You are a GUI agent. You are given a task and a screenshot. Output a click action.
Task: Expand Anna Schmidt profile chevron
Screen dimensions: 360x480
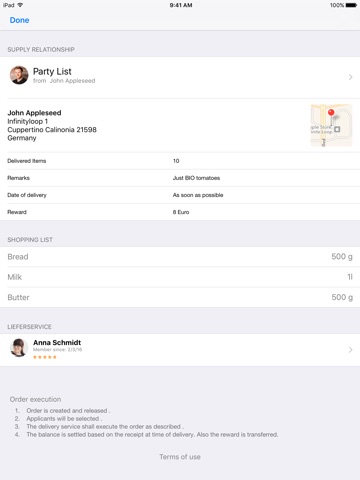[x=350, y=350]
